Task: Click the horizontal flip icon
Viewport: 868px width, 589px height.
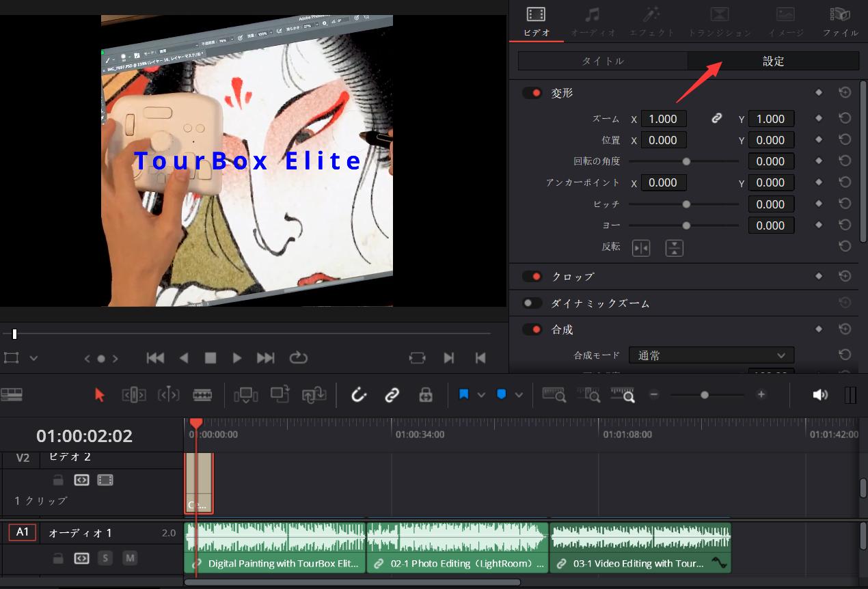Action: click(x=641, y=248)
